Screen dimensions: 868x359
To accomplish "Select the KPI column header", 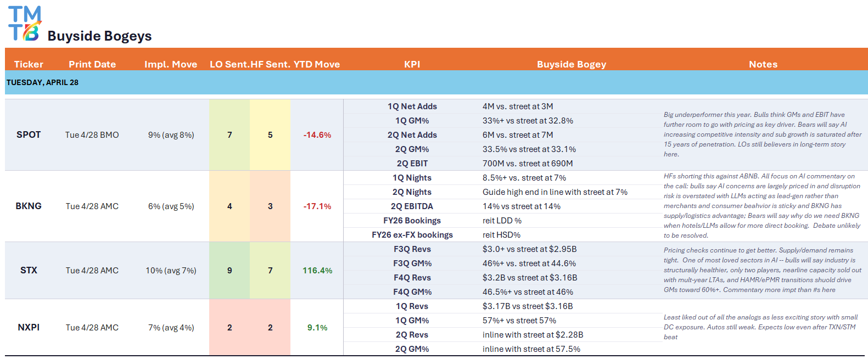I will pos(412,64).
